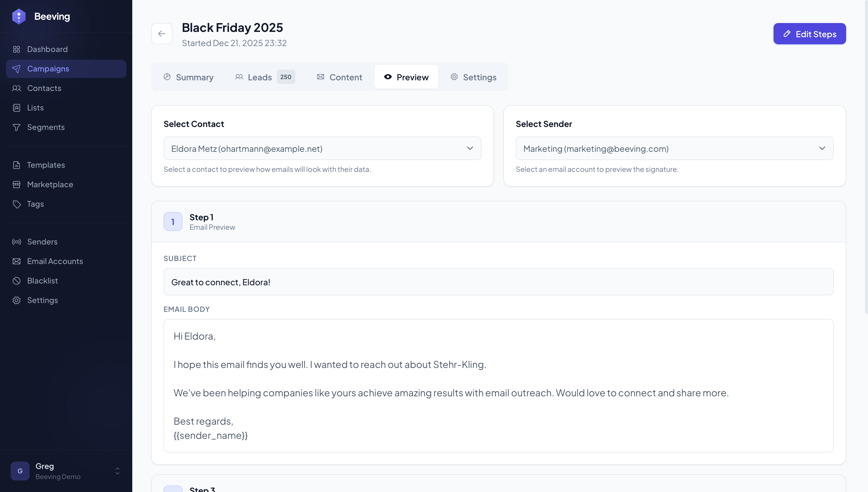Click the back arrow next to Black Friday 2025
The width and height of the screenshot is (868, 492).
pos(162,33)
